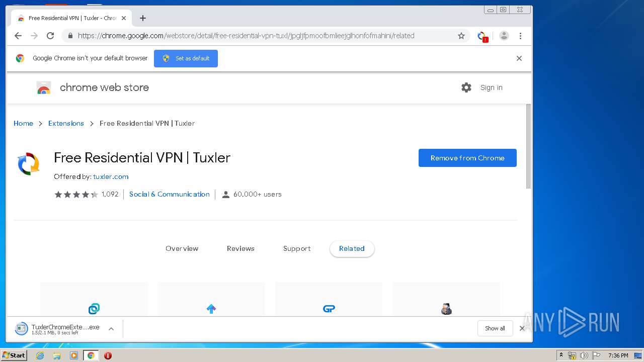Viewport: 644px width, 362px height.
Task: Go to Extensions breadcrumb
Action: pyautogui.click(x=66, y=123)
